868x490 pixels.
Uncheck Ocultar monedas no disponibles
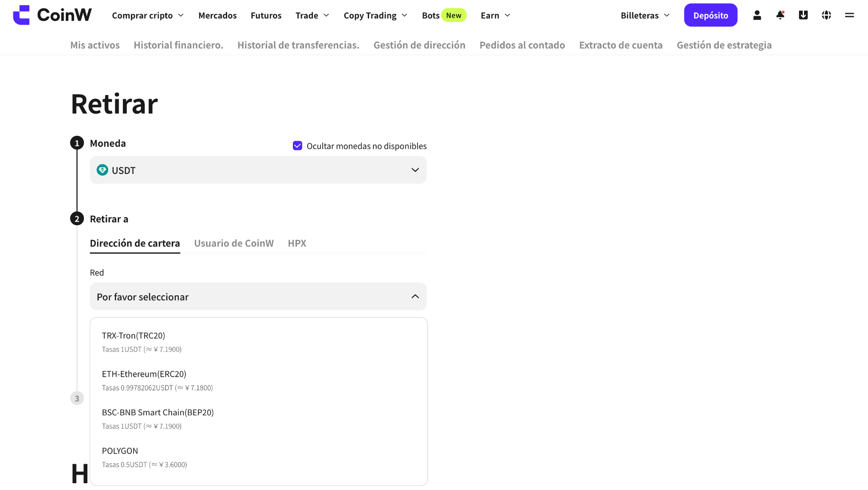coord(298,146)
